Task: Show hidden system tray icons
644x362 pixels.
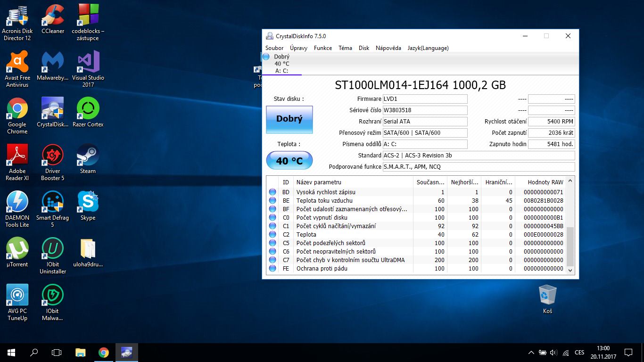Action: pos(531,353)
